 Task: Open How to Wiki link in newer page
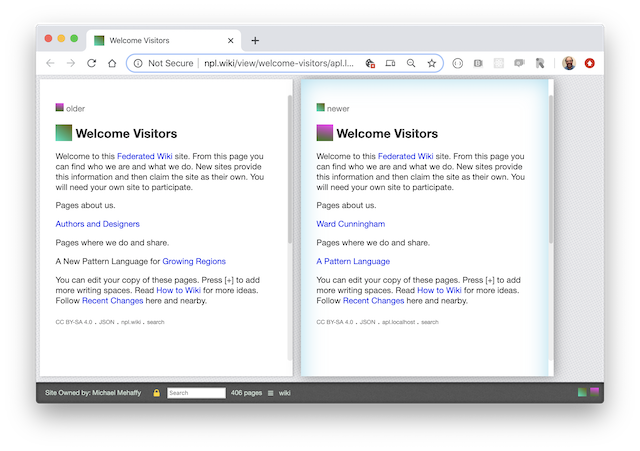coord(439,290)
